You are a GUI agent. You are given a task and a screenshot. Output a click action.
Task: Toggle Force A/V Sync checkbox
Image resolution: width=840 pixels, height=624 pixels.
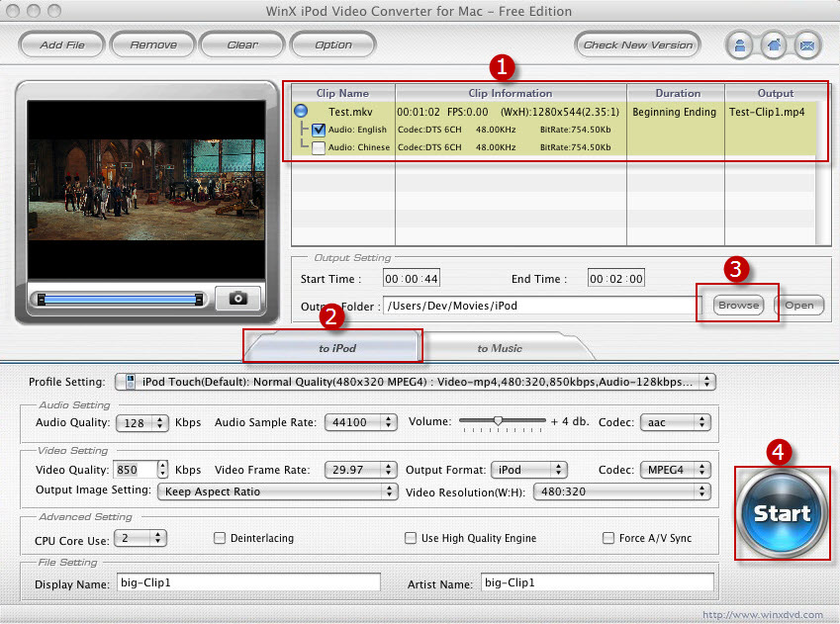[608, 538]
